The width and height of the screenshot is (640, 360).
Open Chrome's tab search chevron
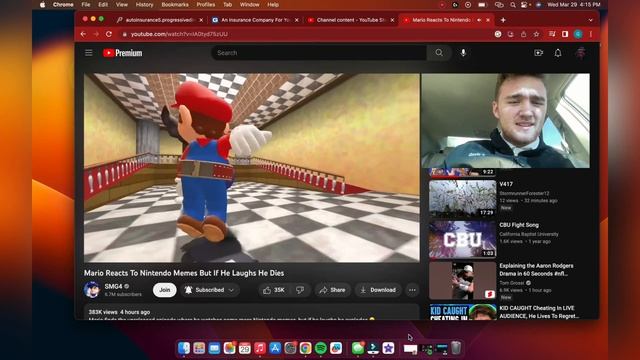[591, 20]
